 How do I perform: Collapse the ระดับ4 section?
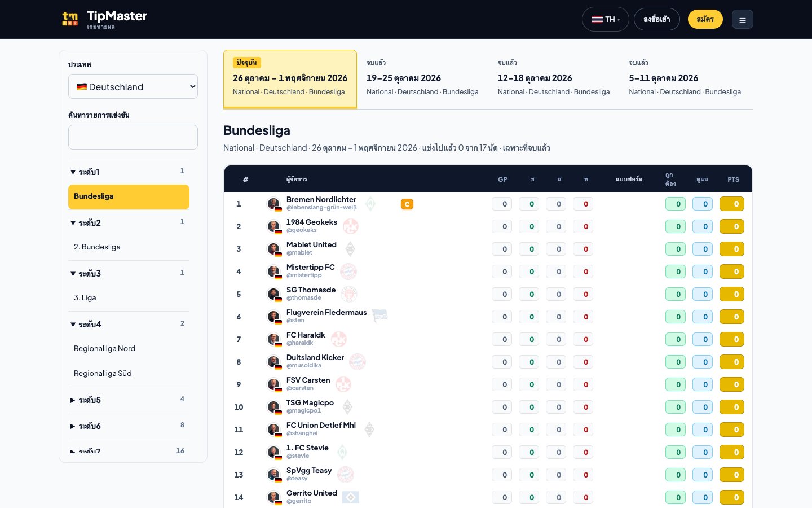click(129, 324)
